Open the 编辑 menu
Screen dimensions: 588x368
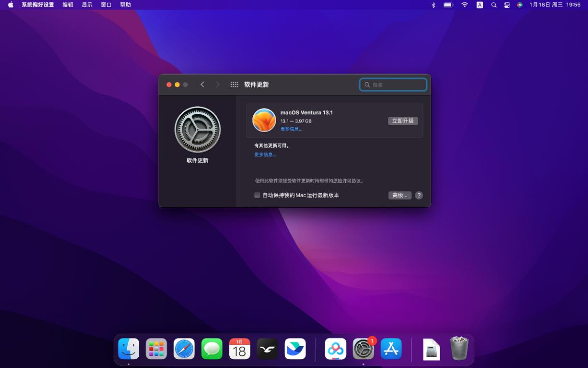[68, 5]
